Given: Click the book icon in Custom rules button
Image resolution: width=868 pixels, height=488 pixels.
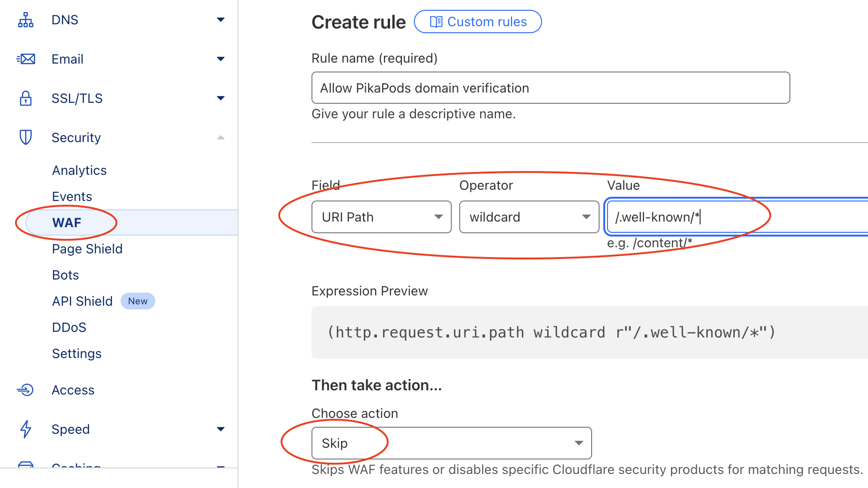Looking at the screenshot, I should (436, 22).
